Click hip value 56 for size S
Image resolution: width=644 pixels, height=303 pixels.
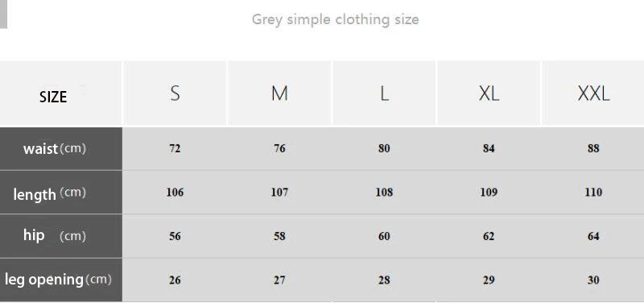point(175,236)
